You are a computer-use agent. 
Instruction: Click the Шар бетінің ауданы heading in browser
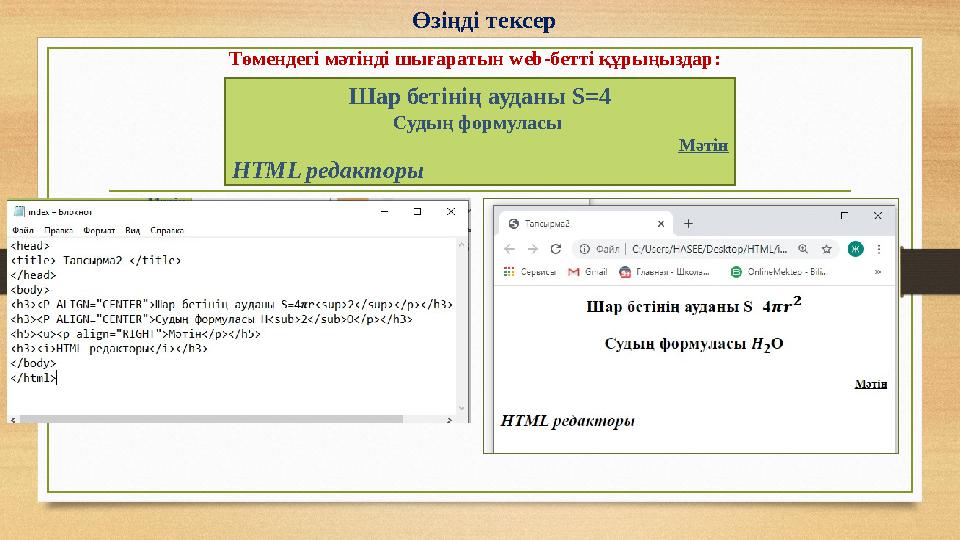tap(694, 305)
